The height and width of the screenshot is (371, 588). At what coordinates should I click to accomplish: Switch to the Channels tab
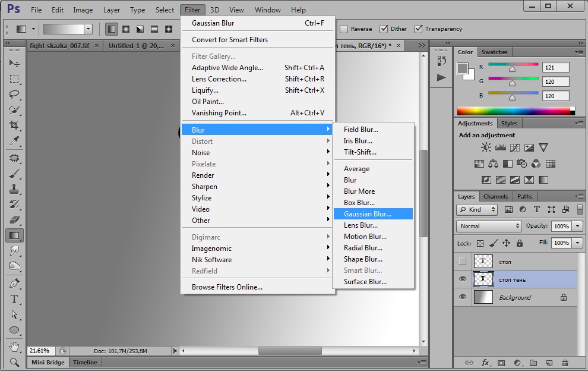click(x=495, y=196)
